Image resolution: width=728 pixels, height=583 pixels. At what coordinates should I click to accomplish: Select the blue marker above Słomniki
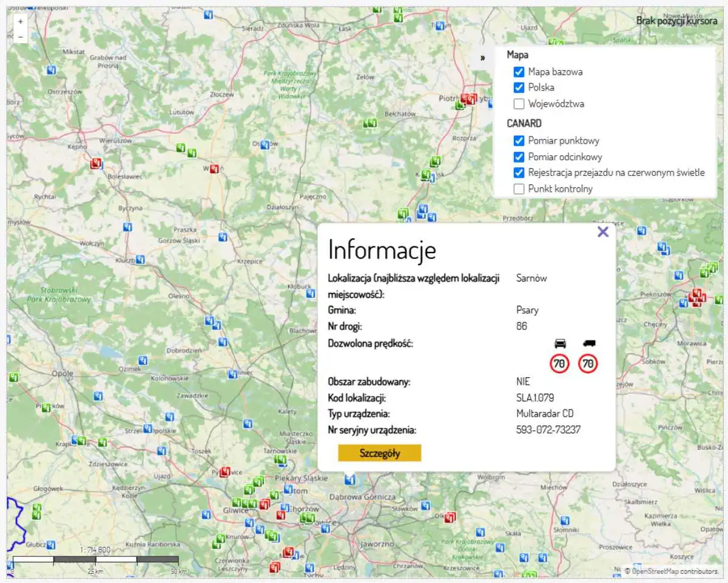coord(565,521)
